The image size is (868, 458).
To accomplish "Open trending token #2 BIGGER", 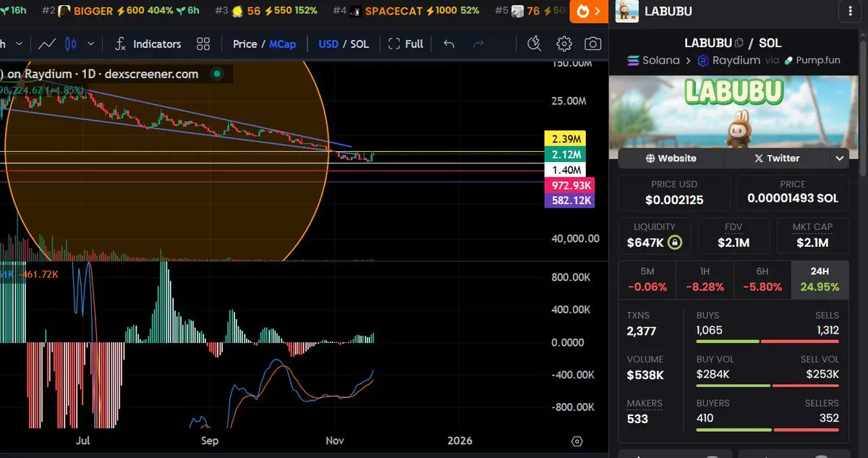I will point(119,11).
